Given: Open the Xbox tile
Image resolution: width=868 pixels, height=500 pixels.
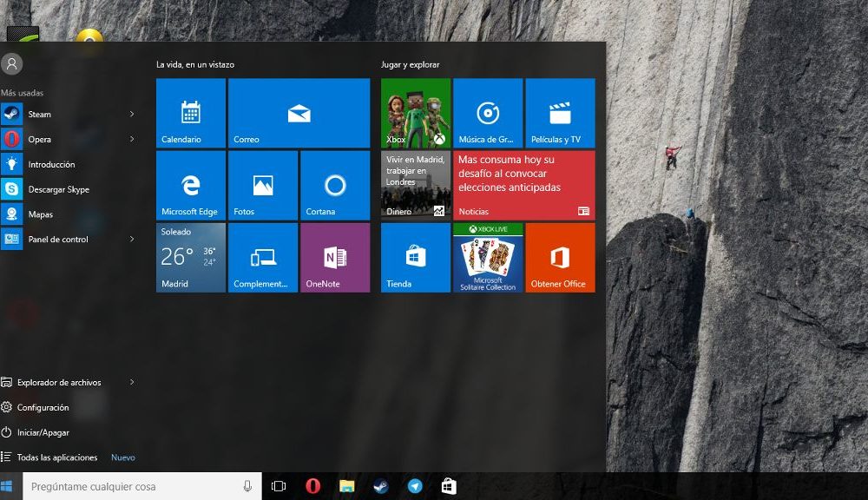Looking at the screenshot, I should tap(416, 113).
